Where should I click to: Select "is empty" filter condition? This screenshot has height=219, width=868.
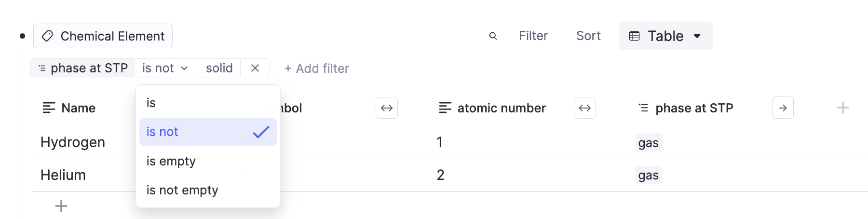click(171, 161)
